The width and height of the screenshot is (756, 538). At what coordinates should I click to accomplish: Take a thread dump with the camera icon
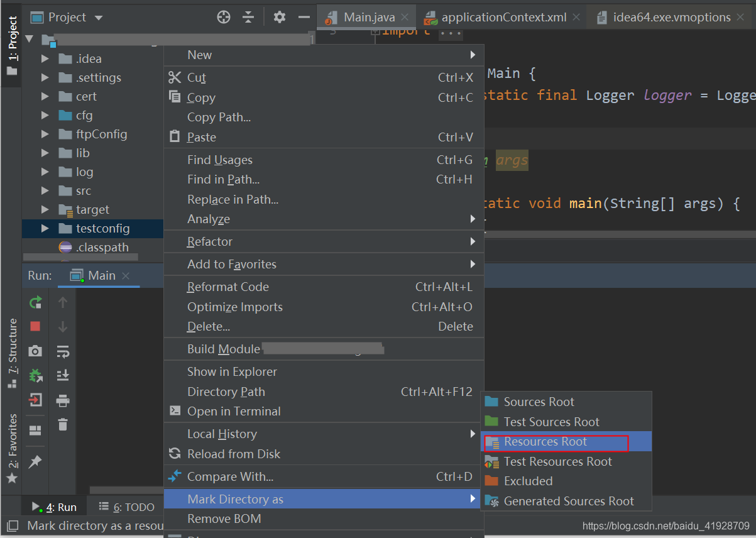(36, 352)
